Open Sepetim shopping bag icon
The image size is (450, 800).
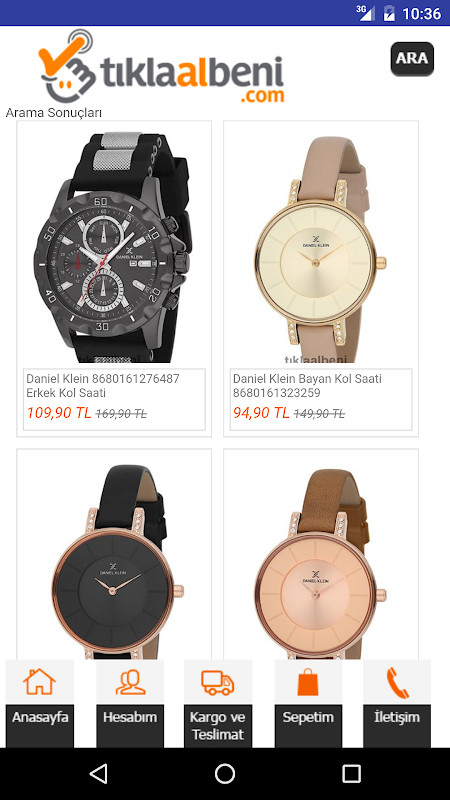pos(308,682)
